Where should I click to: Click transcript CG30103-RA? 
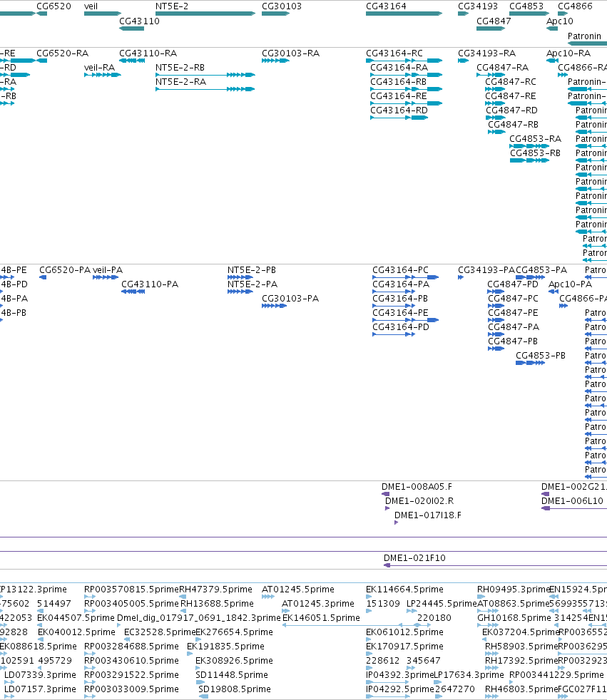pyautogui.click(x=290, y=53)
